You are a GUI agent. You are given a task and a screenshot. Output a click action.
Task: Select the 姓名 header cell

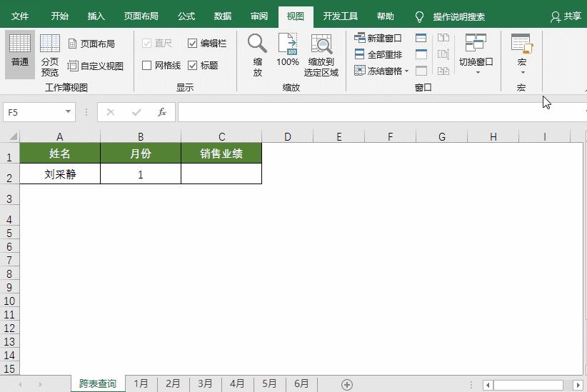[60, 153]
